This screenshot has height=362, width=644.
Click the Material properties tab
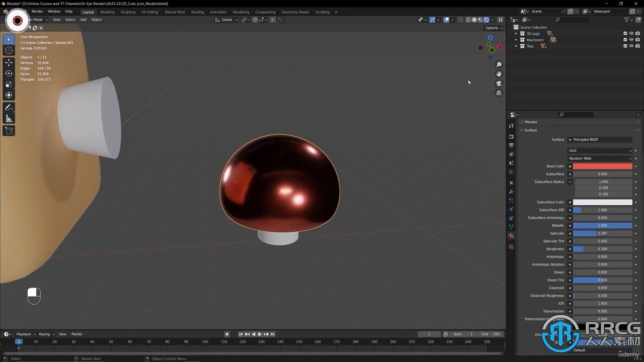pos(511,236)
